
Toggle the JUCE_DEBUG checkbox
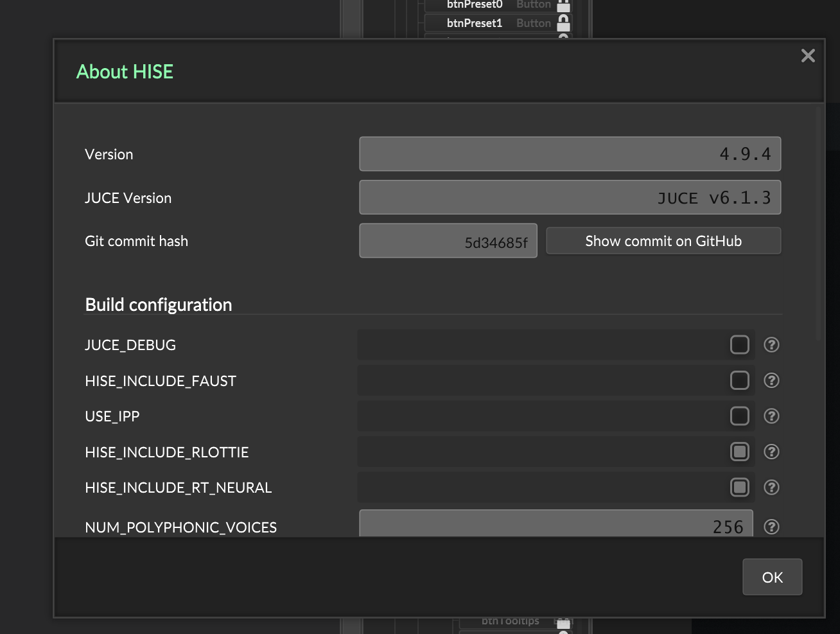739,345
